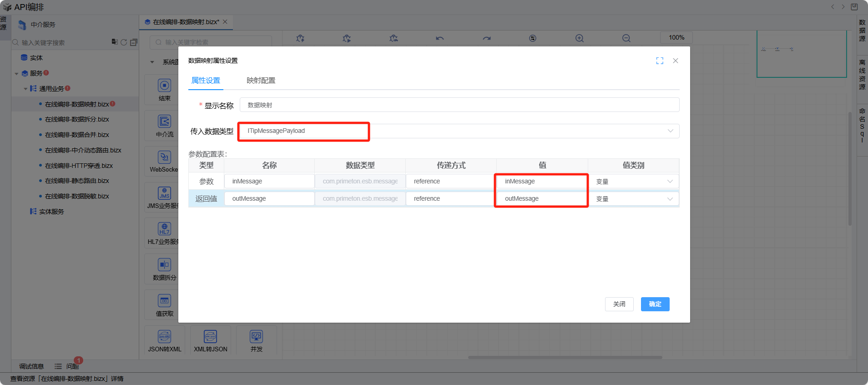Click the redo icon in the canvas toolbar
The width and height of the screenshot is (868, 385).
pos(487,38)
